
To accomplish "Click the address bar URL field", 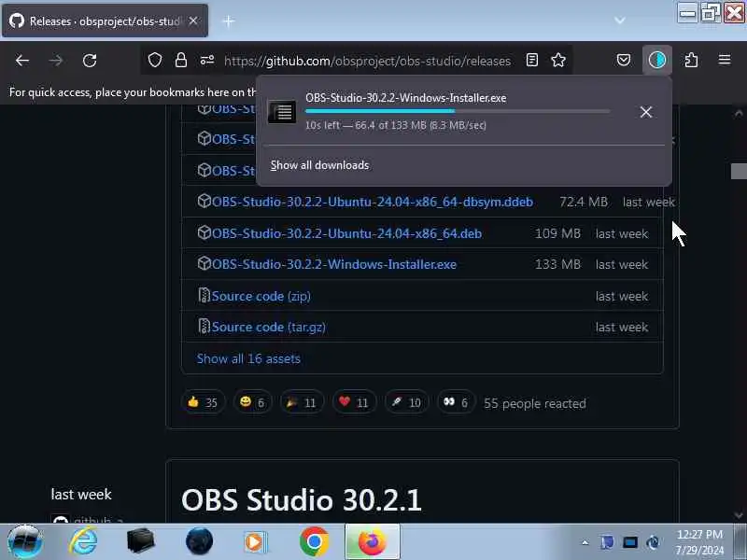I will click(367, 61).
